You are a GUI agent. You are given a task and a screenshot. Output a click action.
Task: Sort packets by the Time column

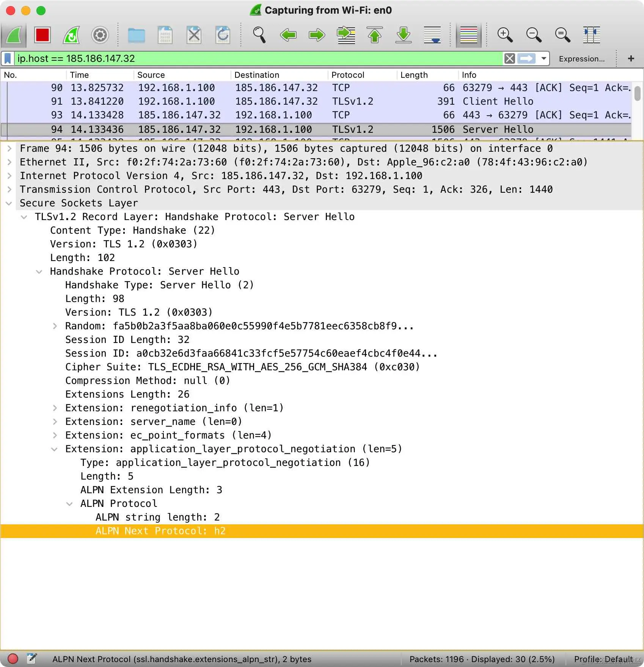(x=100, y=75)
